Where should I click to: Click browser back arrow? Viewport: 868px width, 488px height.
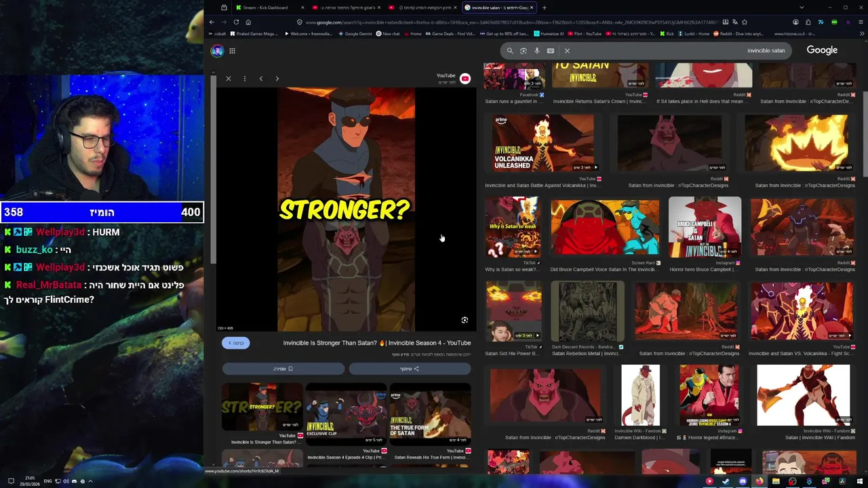(x=212, y=22)
